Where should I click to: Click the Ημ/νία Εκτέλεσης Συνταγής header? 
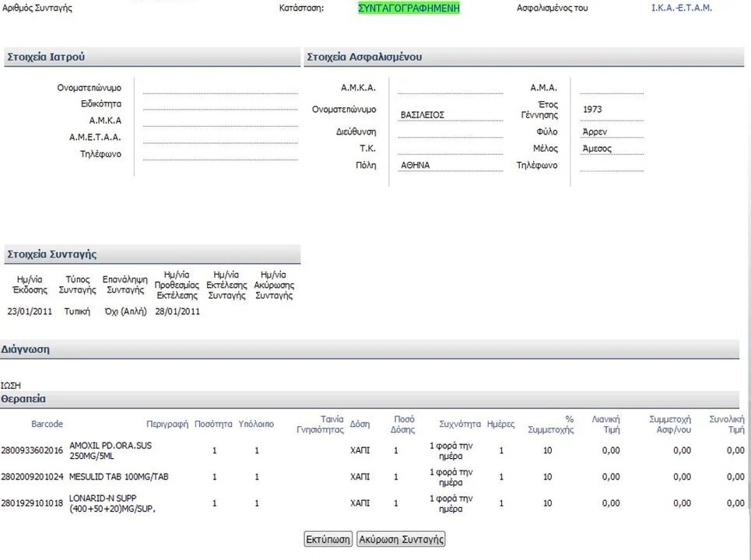click(226, 285)
